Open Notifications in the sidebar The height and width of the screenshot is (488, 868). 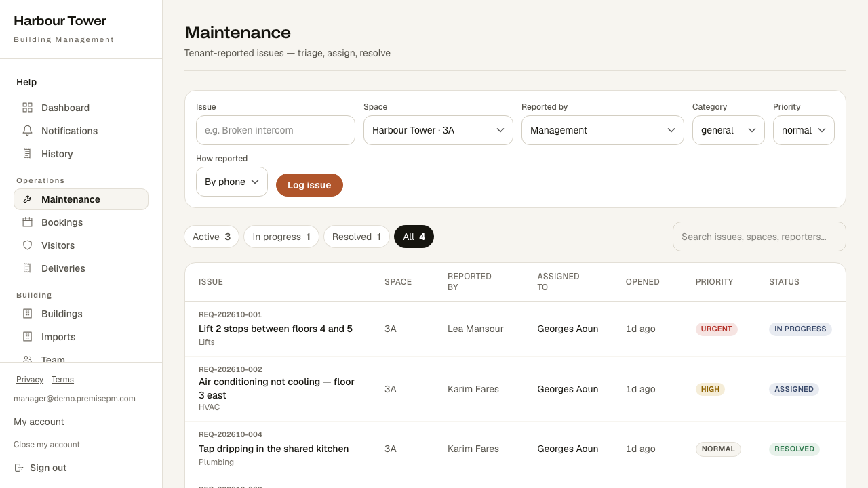81,131
